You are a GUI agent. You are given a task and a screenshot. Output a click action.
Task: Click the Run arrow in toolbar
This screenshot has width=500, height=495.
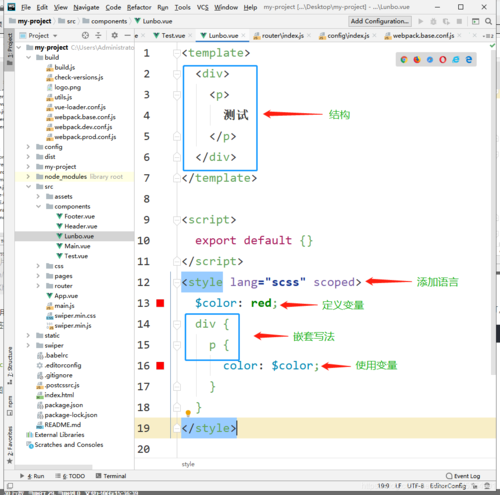coord(421,21)
